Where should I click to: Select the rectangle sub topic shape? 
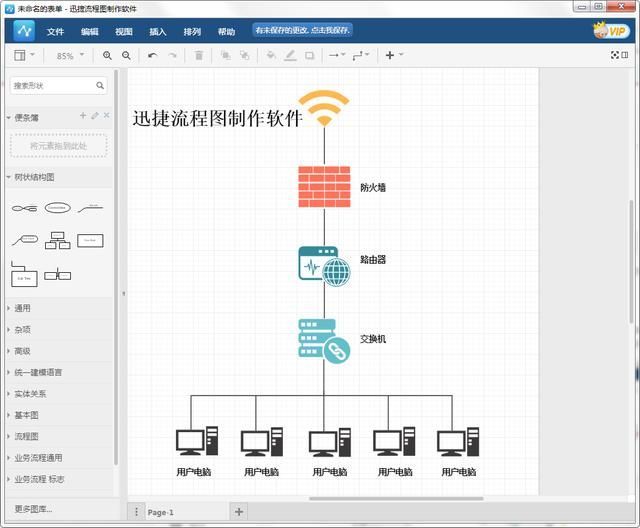(x=90, y=240)
